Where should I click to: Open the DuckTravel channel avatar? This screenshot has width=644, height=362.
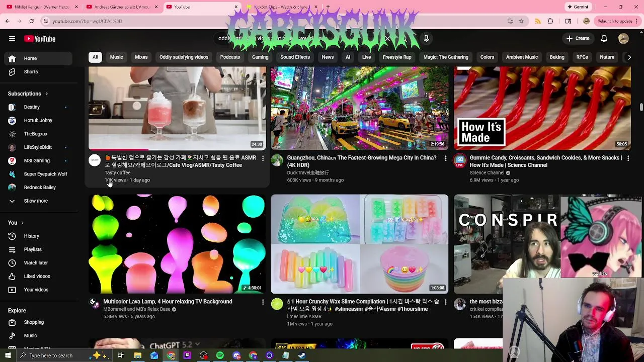[x=277, y=160]
